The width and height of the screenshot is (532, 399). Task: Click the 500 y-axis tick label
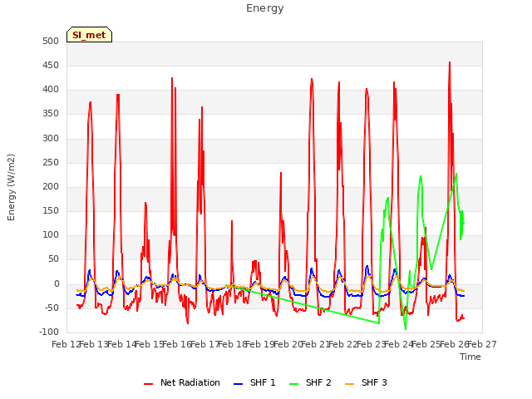(51, 41)
